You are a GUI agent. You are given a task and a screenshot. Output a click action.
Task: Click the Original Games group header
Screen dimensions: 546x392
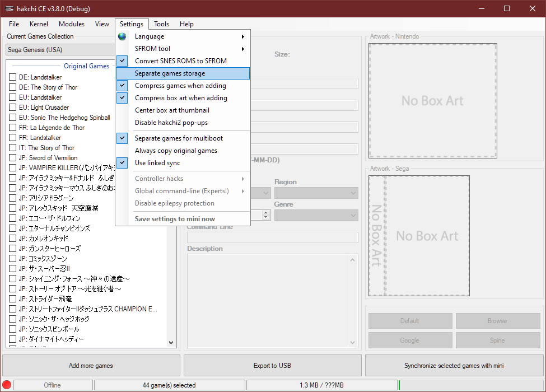(86, 66)
